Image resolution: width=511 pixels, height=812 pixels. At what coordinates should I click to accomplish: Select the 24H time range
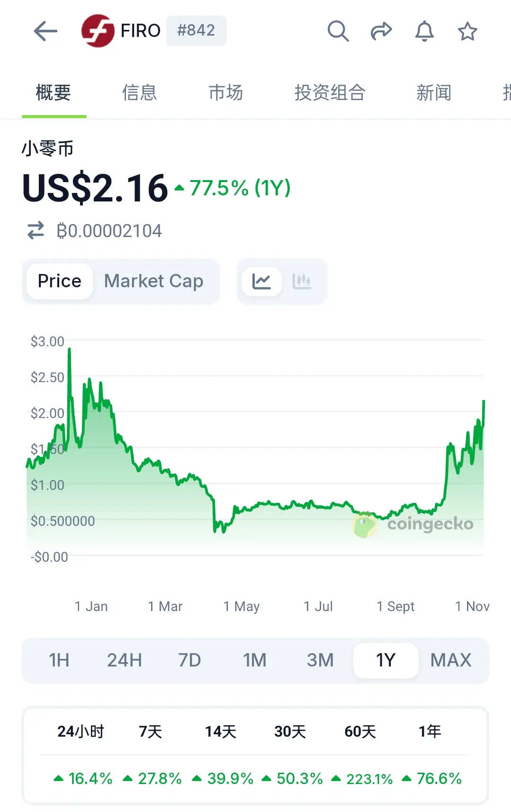click(x=124, y=660)
